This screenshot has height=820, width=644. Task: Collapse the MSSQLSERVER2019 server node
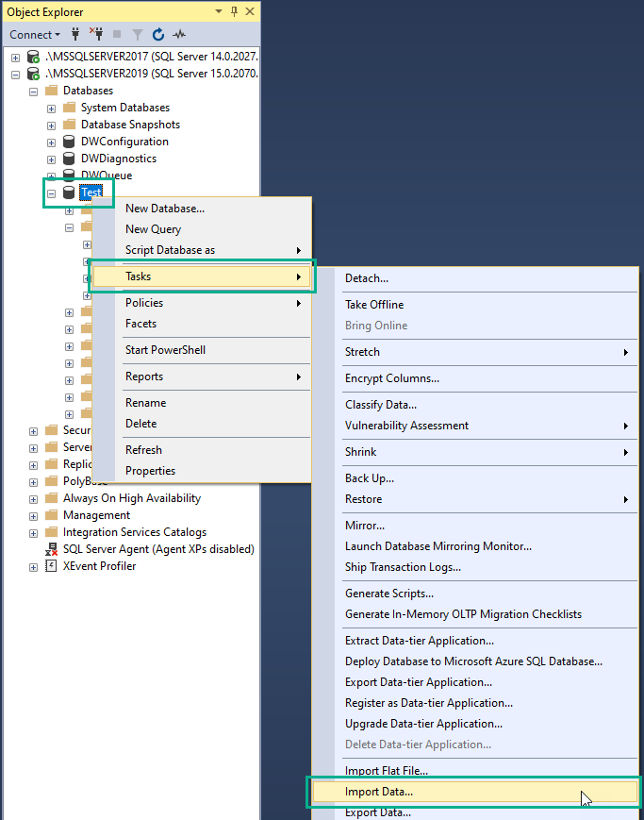16,75
